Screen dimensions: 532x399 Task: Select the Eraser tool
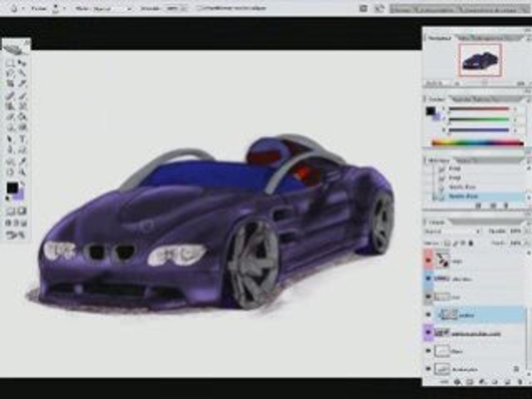coord(11,117)
